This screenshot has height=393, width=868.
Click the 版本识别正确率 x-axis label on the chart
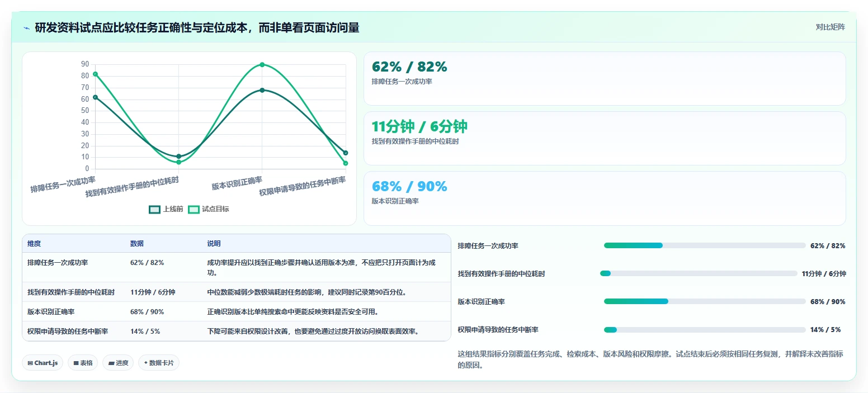[x=237, y=183]
